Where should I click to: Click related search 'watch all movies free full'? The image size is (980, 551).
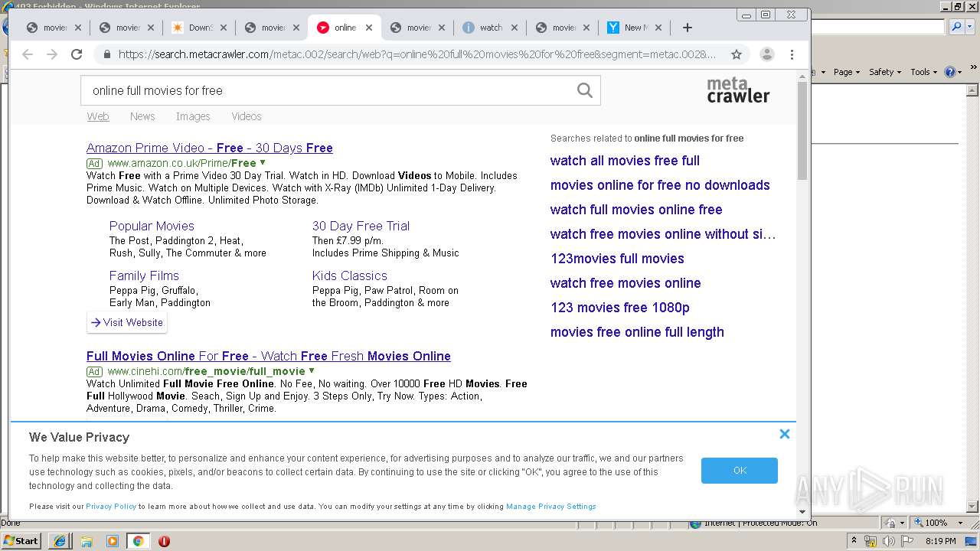tap(625, 161)
